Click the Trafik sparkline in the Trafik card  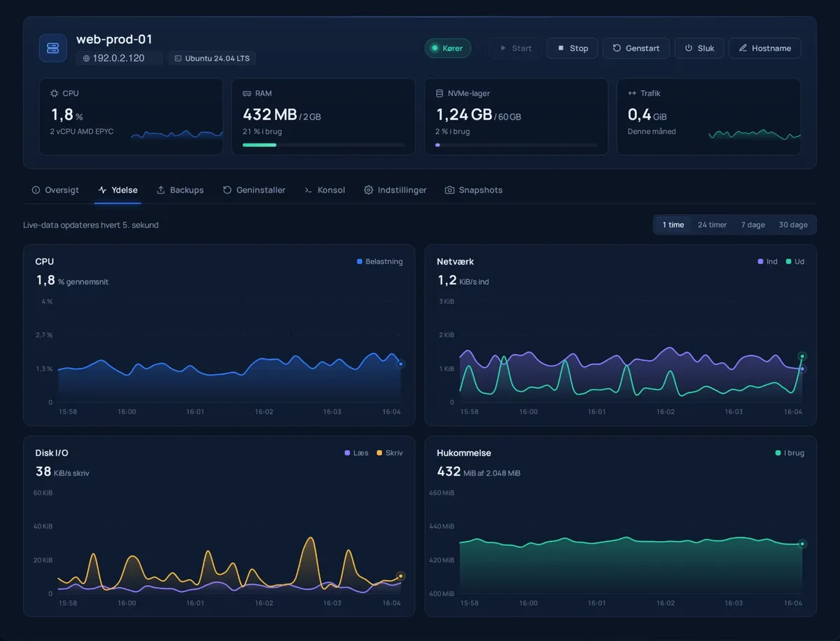[755, 134]
